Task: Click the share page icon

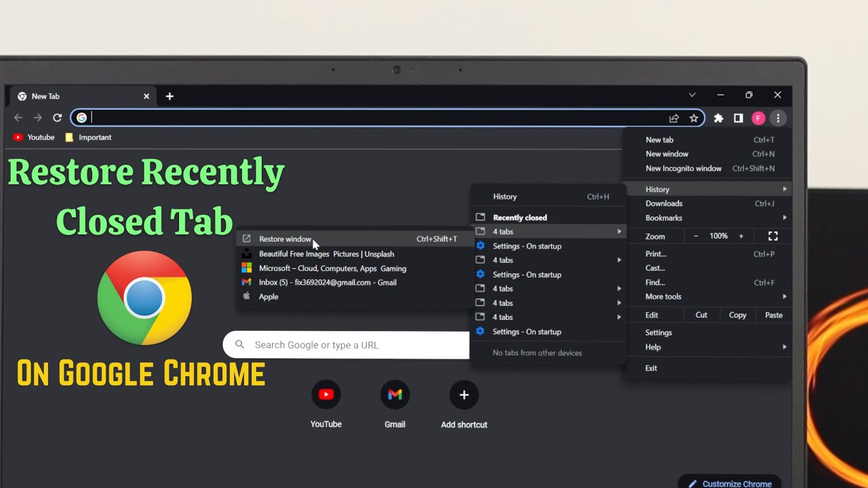Action: pyautogui.click(x=674, y=118)
